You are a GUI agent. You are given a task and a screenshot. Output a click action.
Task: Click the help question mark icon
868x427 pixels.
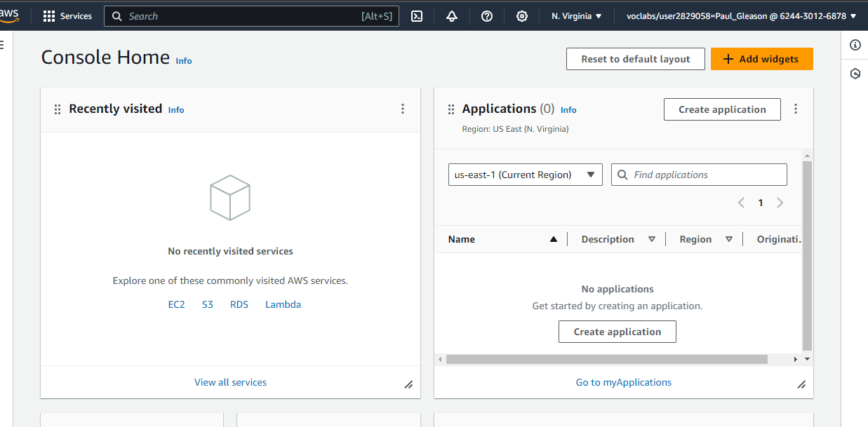point(487,16)
